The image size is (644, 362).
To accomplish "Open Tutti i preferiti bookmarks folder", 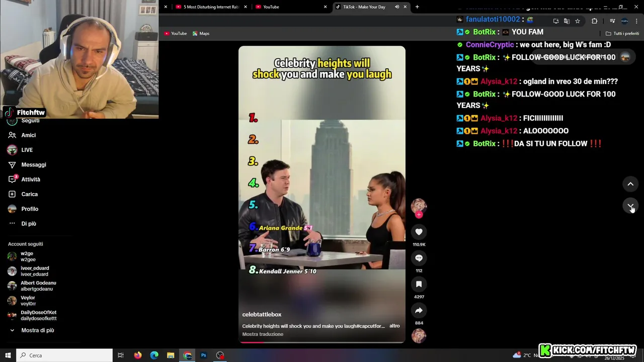I will 622,34.
